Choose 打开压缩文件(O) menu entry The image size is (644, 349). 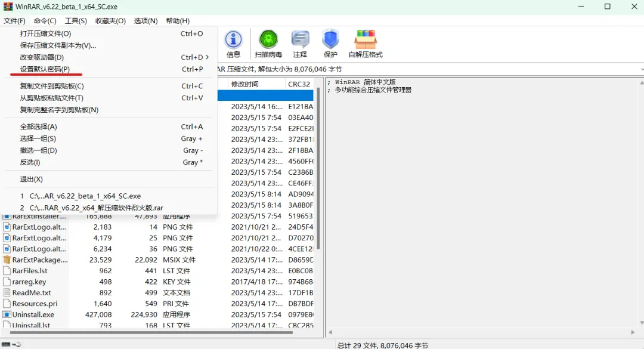[109, 34]
